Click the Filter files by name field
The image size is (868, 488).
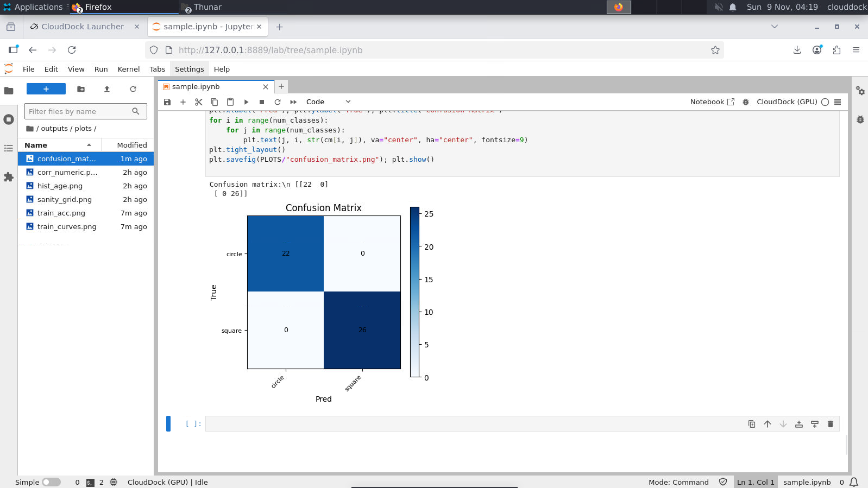coord(79,111)
